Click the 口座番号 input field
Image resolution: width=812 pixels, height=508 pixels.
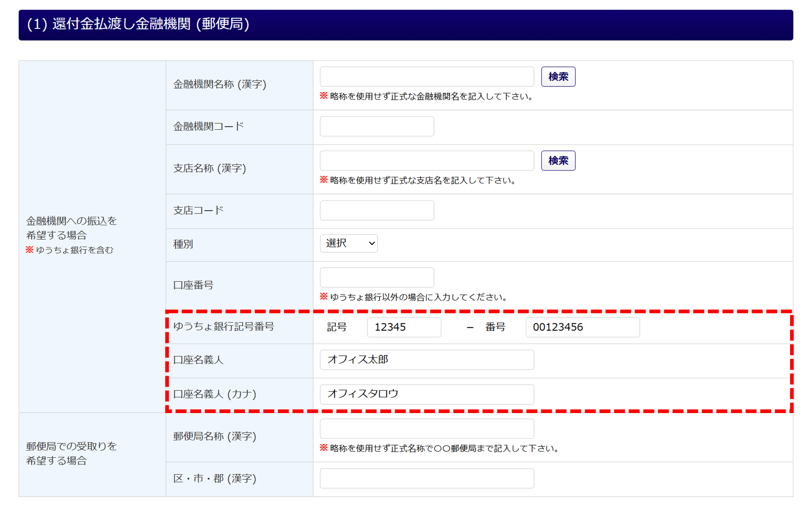pyautogui.click(x=376, y=278)
